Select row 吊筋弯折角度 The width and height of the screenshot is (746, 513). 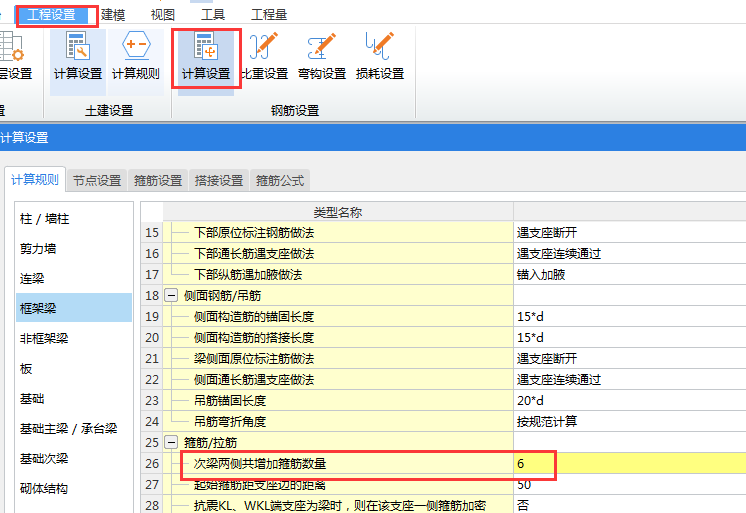point(338,422)
